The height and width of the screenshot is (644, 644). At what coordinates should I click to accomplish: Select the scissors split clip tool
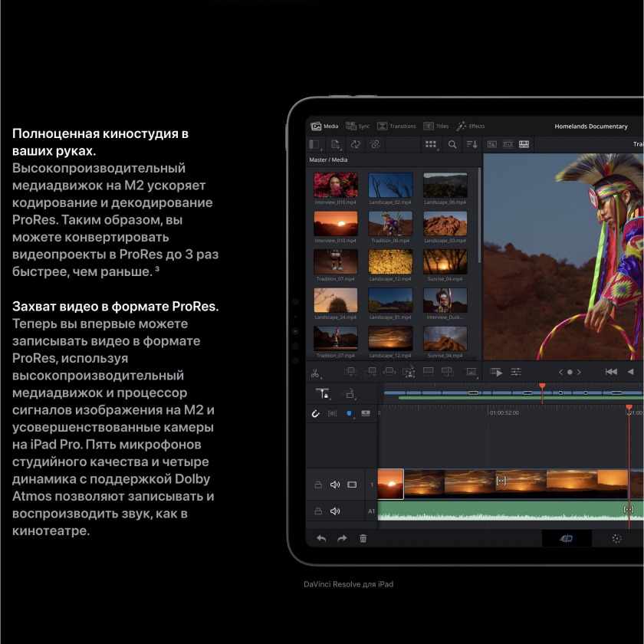315,373
